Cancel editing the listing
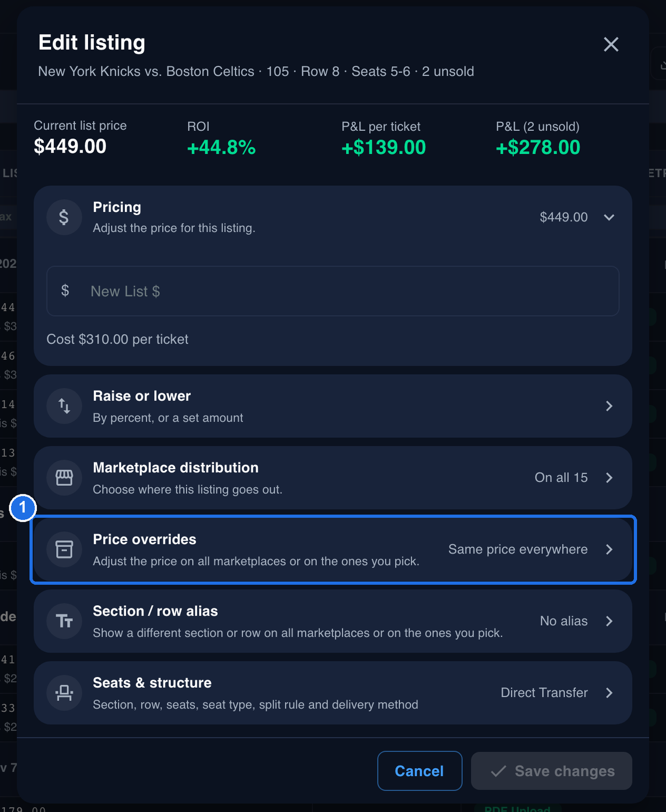Image resolution: width=666 pixels, height=812 pixels. [x=419, y=771]
